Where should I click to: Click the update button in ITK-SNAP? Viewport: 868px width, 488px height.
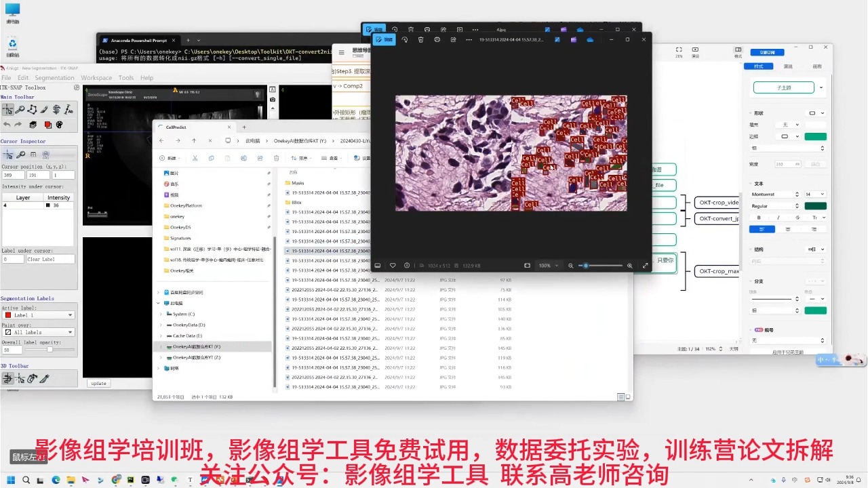98,384
